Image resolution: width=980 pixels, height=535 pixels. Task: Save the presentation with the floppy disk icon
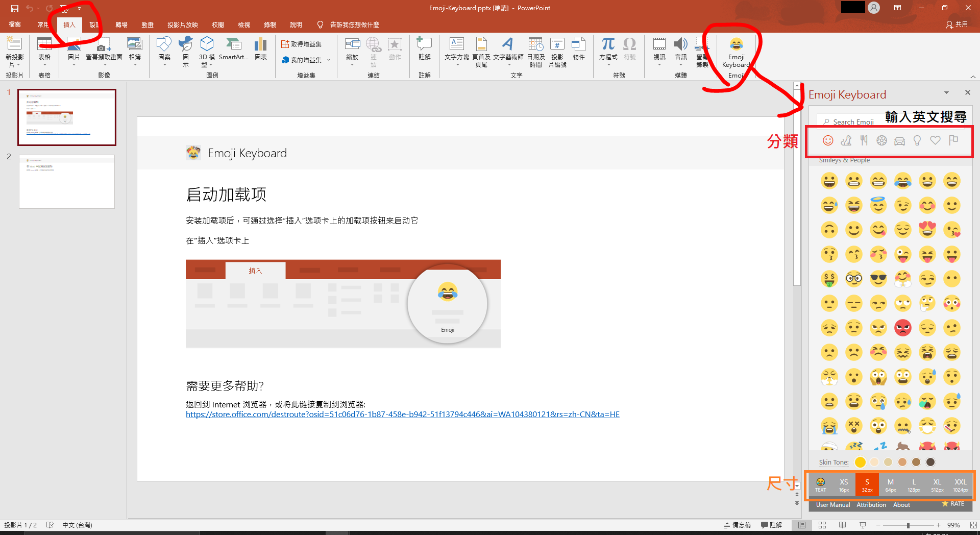click(15, 8)
